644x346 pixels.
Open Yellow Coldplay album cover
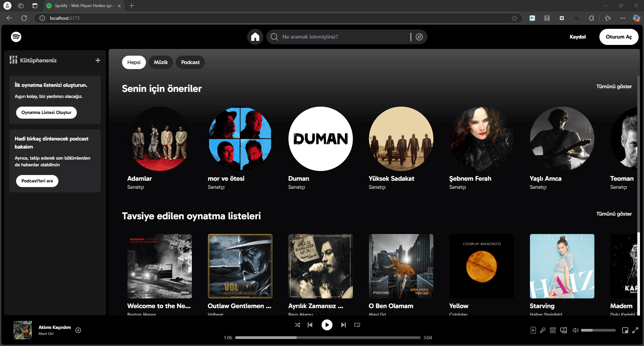click(x=482, y=266)
